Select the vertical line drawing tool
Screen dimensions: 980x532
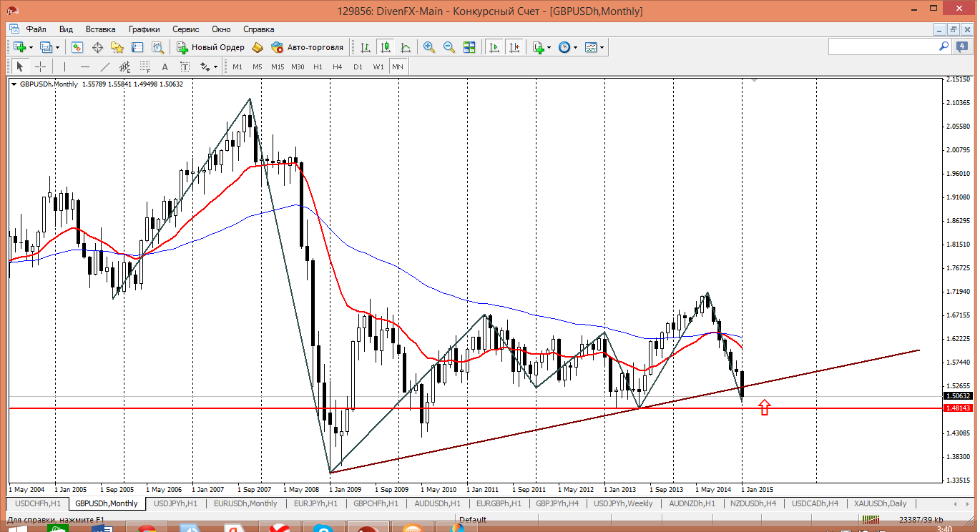point(64,66)
